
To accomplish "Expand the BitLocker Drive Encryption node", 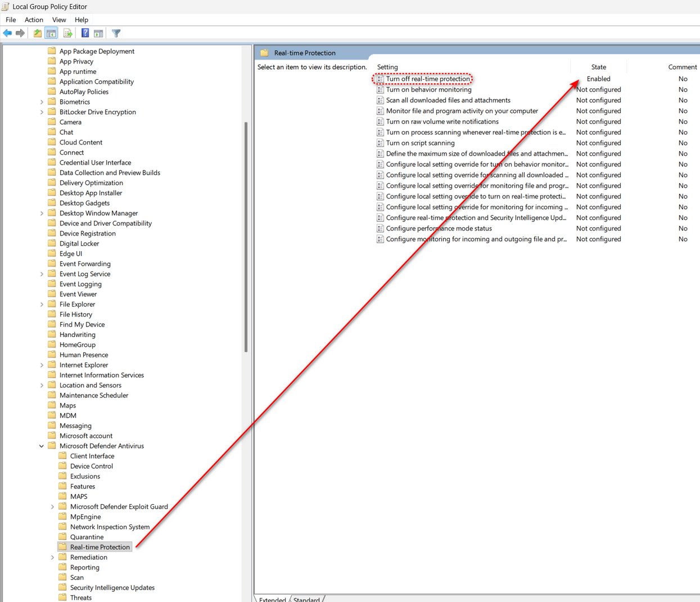I will tap(42, 112).
